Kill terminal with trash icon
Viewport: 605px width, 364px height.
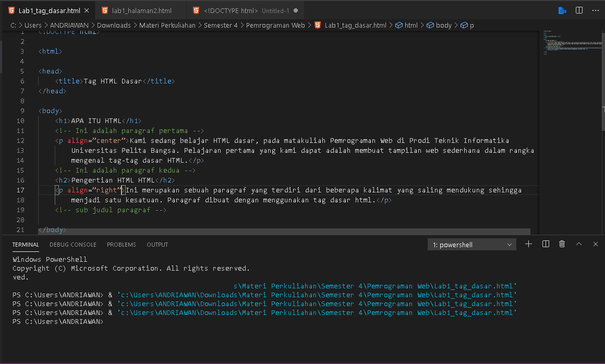click(x=562, y=244)
